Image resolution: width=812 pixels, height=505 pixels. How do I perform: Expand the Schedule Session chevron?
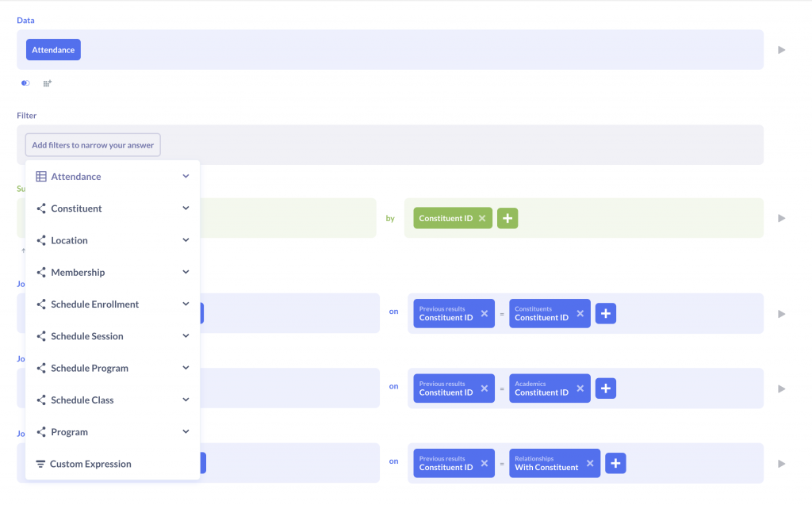(x=186, y=336)
